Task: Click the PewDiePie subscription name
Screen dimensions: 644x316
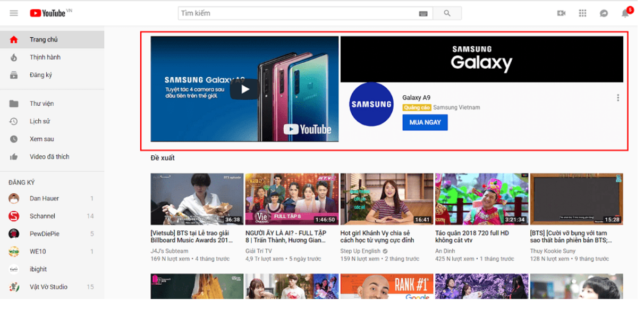Action: (x=45, y=234)
